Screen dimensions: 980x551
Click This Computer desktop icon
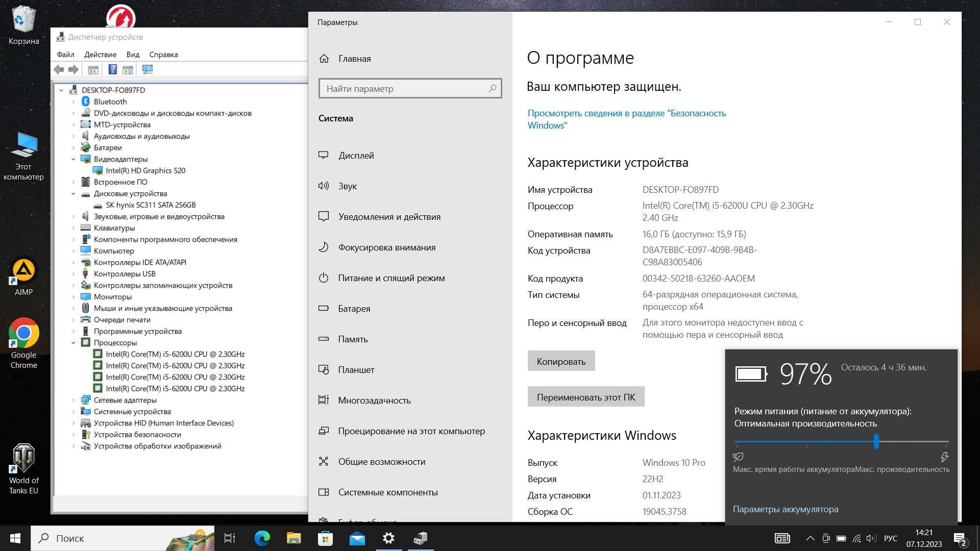pos(23,148)
